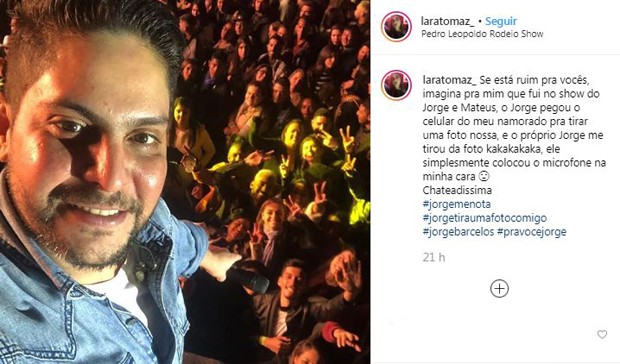Open the Pedro Leopoldo Rodeio Show location
620x364 pixels.
tap(482, 34)
